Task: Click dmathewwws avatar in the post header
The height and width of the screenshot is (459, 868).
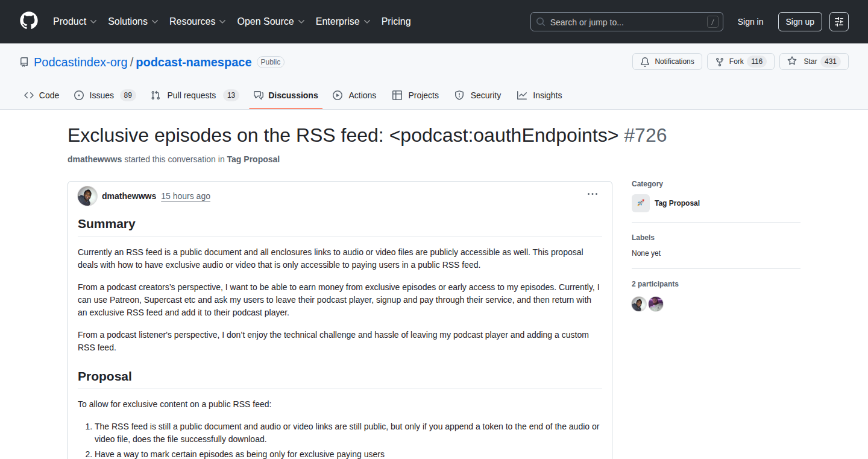Action: [87, 196]
